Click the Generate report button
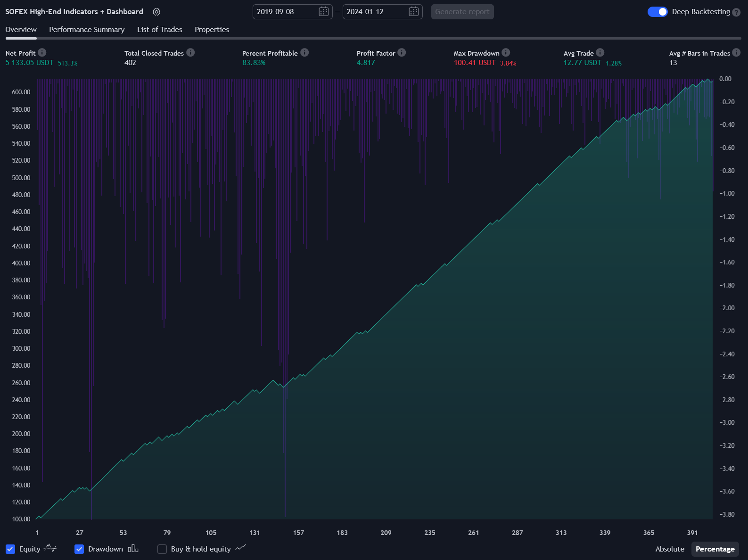This screenshot has height=560, width=748. pos(462,12)
